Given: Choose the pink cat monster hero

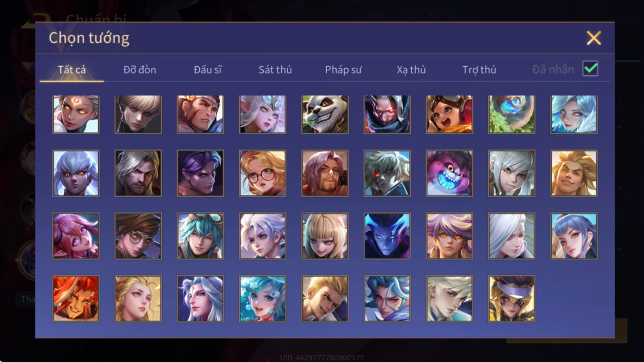Looking at the screenshot, I should pos(449,173).
